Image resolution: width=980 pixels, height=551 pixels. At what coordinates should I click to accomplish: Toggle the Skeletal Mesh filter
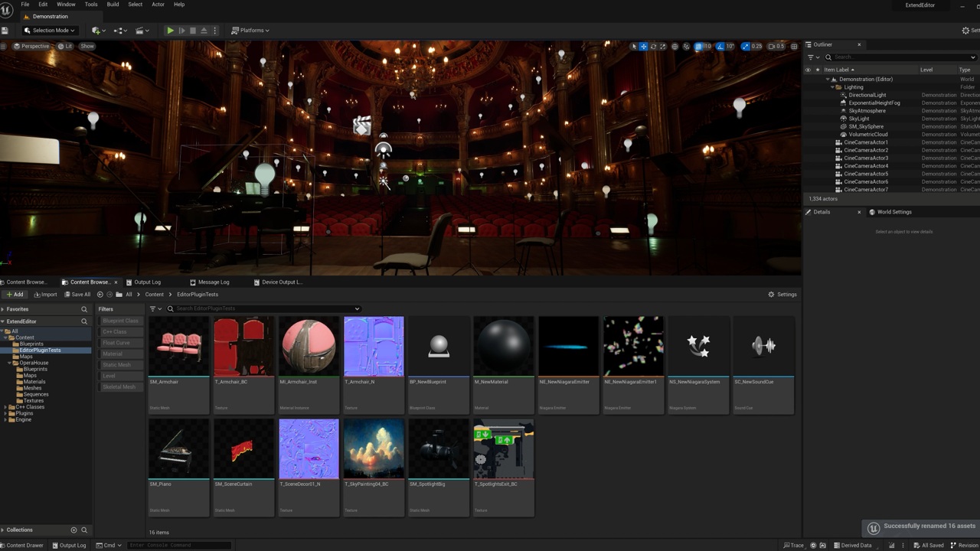point(120,386)
